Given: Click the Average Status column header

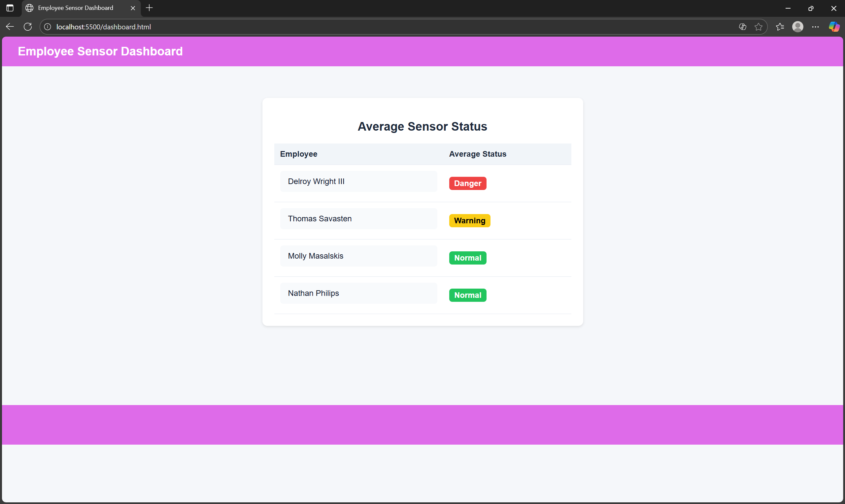Looking at the screenshot, I should point(477,154).
